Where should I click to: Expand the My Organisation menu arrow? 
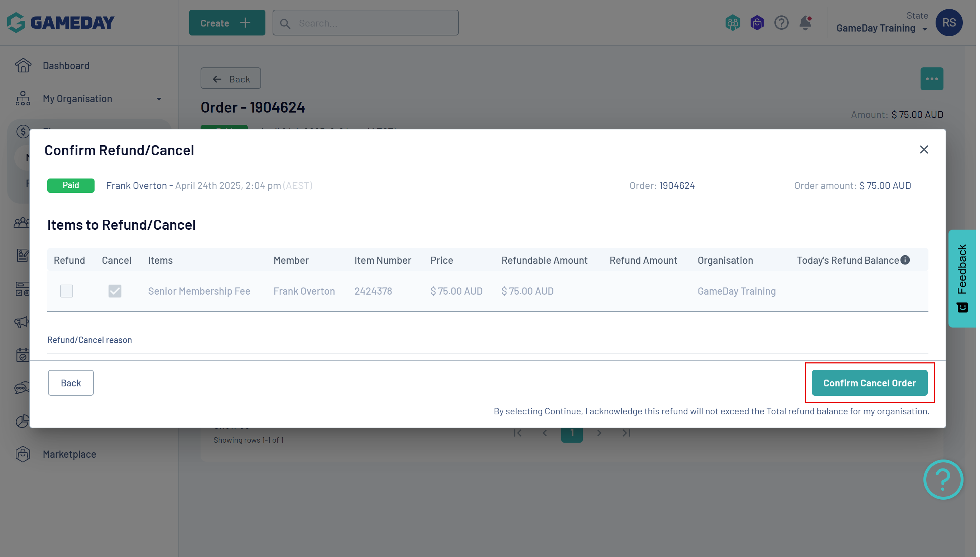(159, 99)
